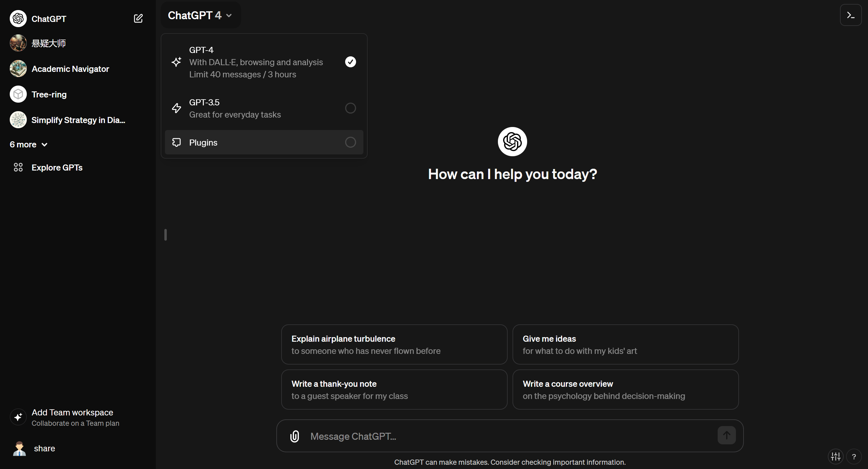Click 'ChatGPT can make mistakes' disclaimer text

click(x=509, y=462)
